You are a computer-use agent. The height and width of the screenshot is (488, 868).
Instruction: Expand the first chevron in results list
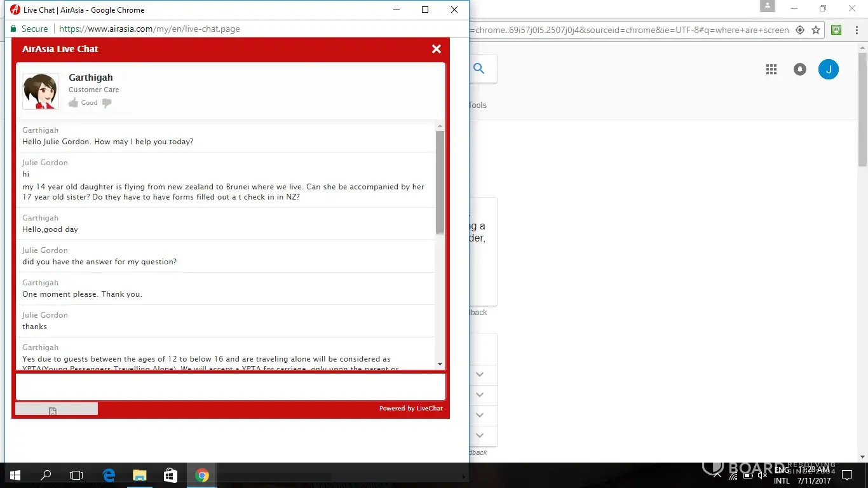(x=480, y=374)
